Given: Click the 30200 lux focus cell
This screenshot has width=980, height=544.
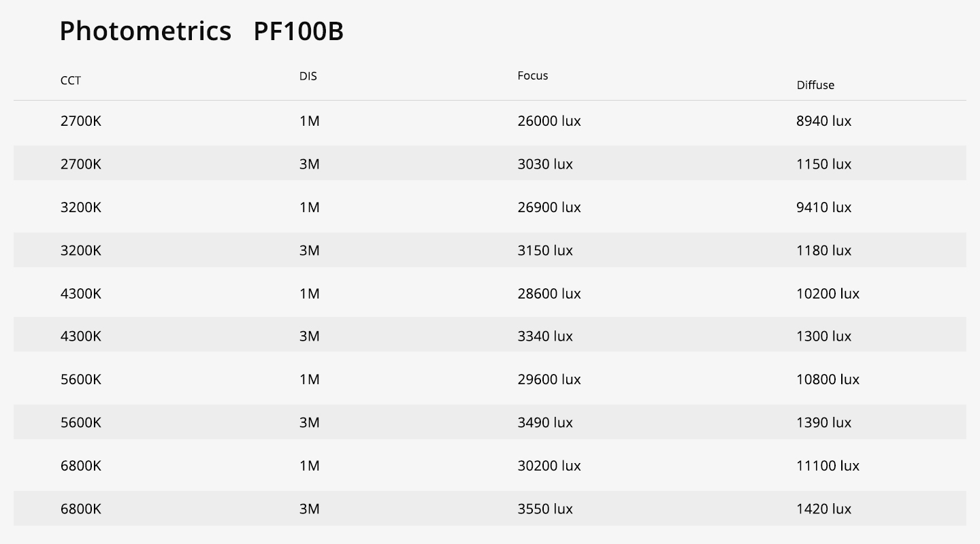Looking at the screenshot, I should coord(549,466).
